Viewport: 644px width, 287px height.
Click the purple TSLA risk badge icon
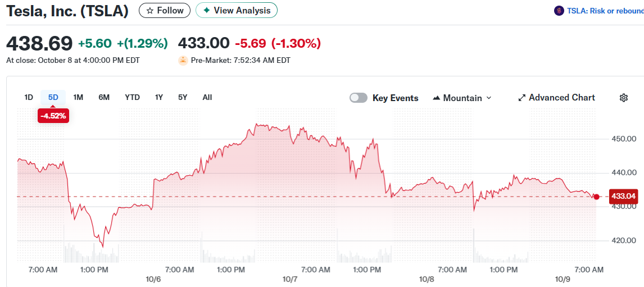tap(559, 11)
